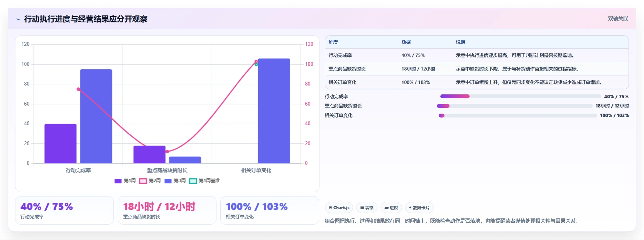Click the 重点商品缺货时长 table row label
This screenshot has height=240, width=644.
pyautogui.click(x=347, y=69)
